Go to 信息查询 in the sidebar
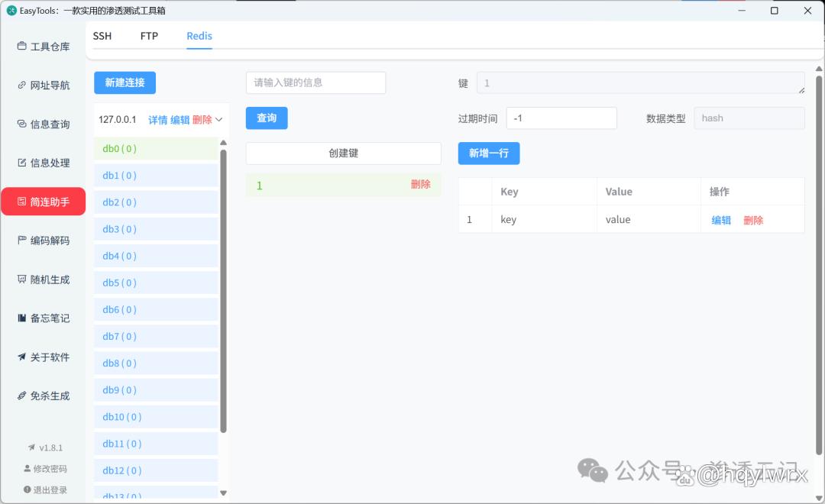 pos(43,124)
